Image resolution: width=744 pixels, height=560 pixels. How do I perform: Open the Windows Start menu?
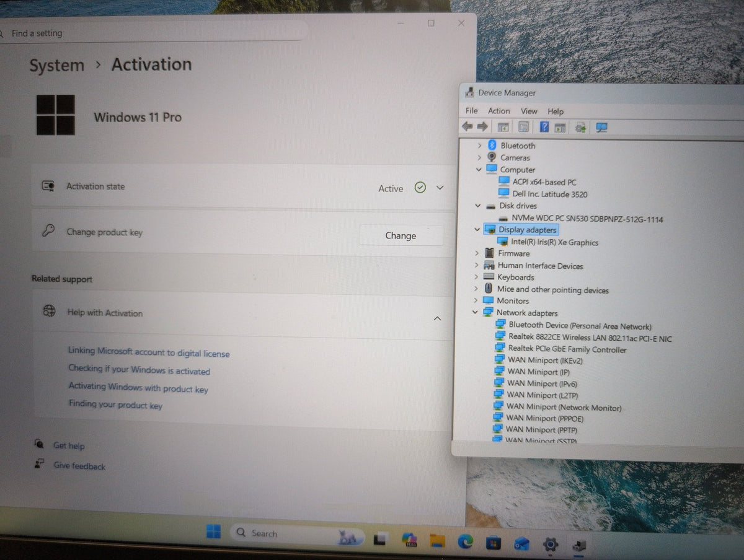pos(213,532)
